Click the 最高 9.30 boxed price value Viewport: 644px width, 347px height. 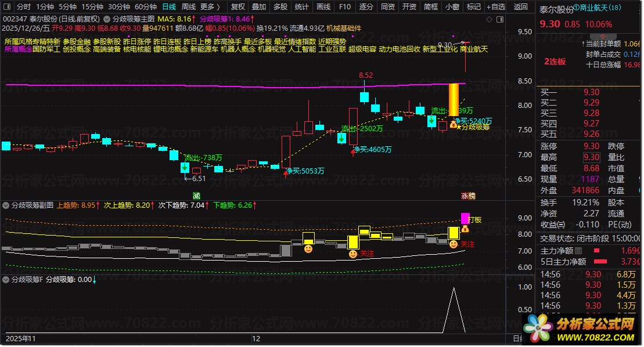coord(591,157)
